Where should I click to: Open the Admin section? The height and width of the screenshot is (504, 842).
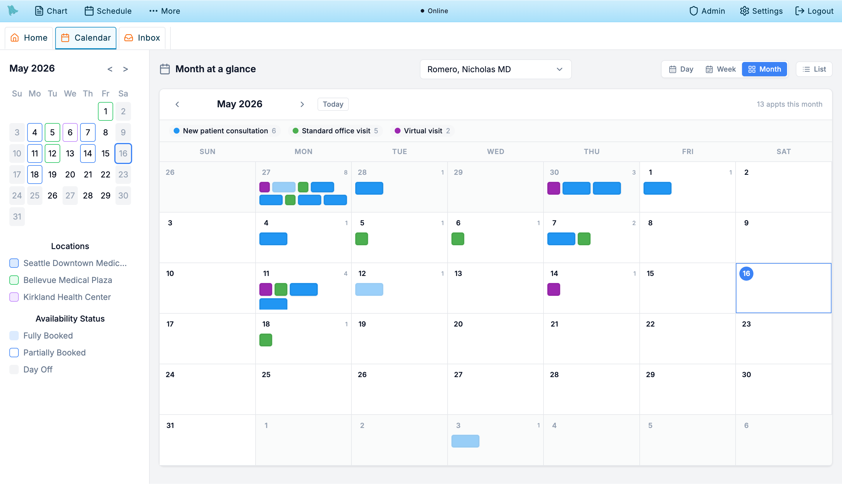(707, 11)
